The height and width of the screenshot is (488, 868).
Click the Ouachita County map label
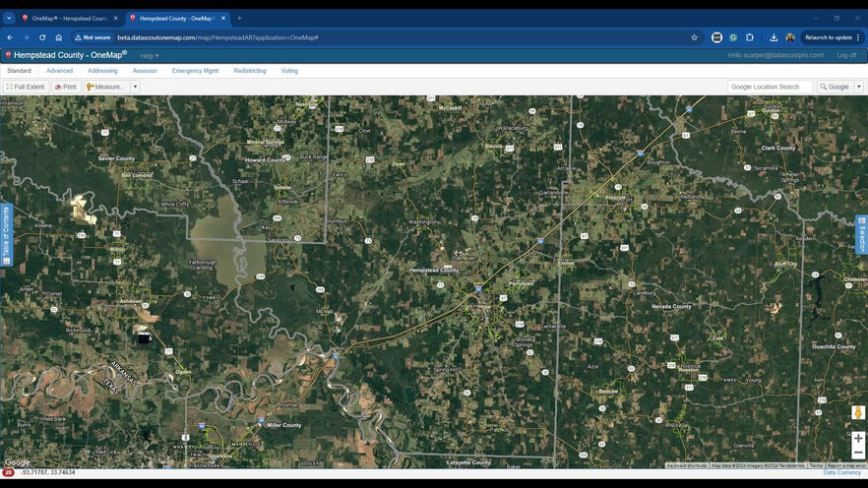834,346
